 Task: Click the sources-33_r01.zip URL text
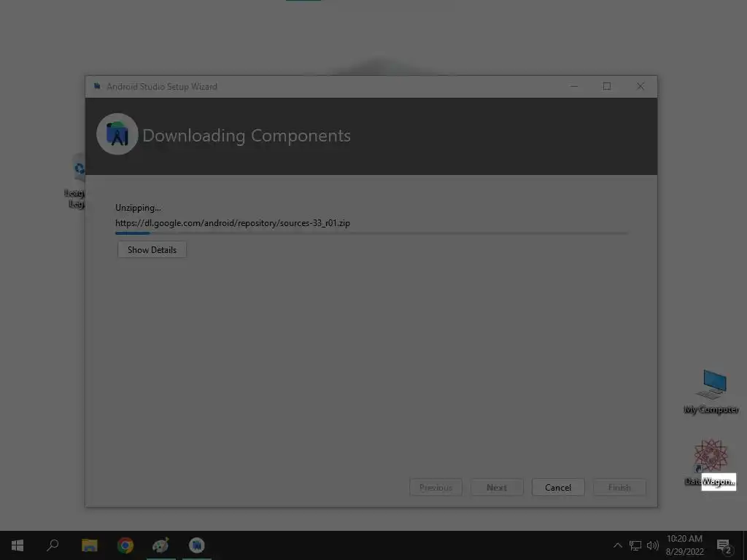click(x=233, y=223)
